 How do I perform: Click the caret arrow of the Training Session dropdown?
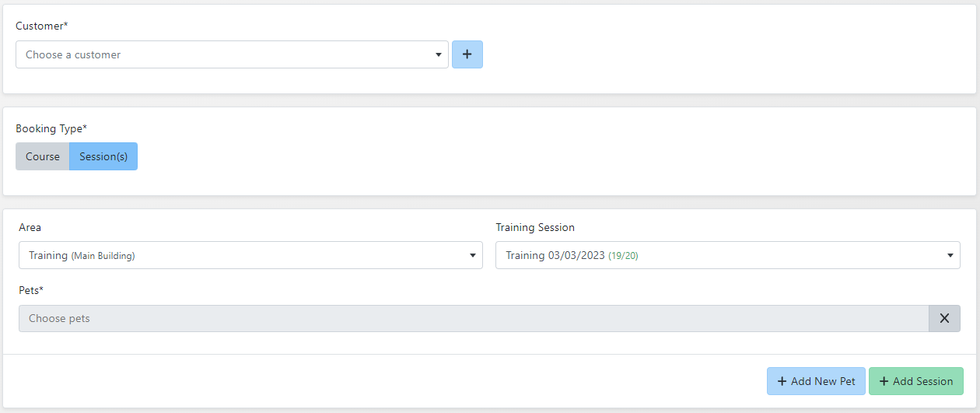coord(950,255)
